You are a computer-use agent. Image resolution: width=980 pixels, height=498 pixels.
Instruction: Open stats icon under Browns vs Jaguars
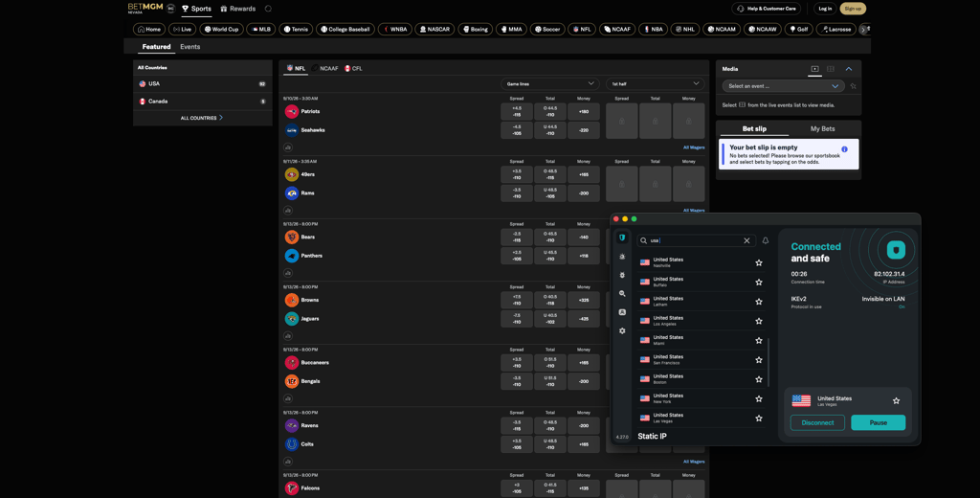[288, 336]
